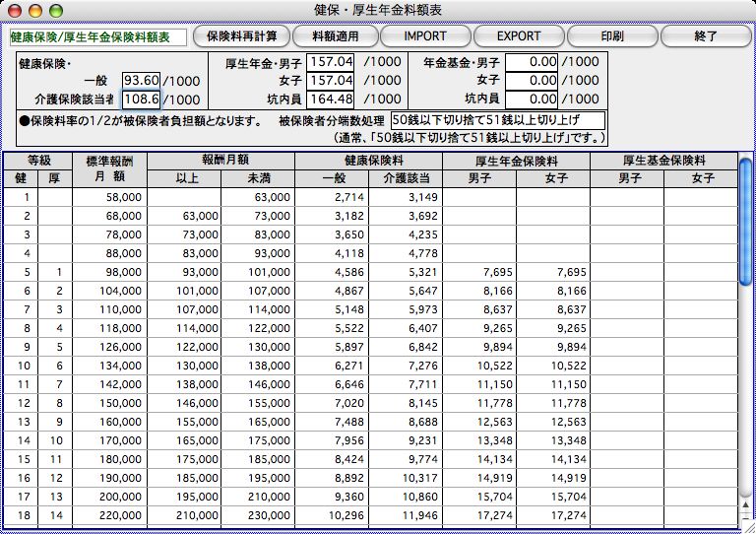Click the 6,646 一般 premium cell
This screenshot has width=756, height=534.
tap(332, 384)
